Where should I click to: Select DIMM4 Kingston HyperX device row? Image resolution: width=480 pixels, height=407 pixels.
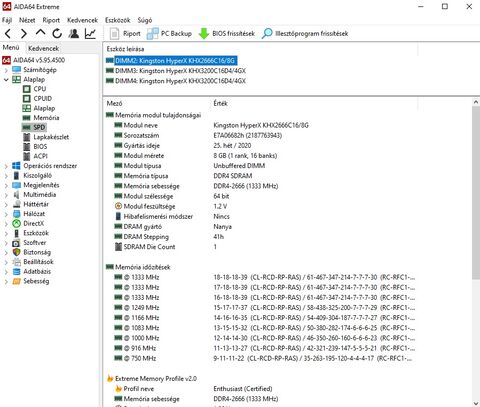[180, 81]
